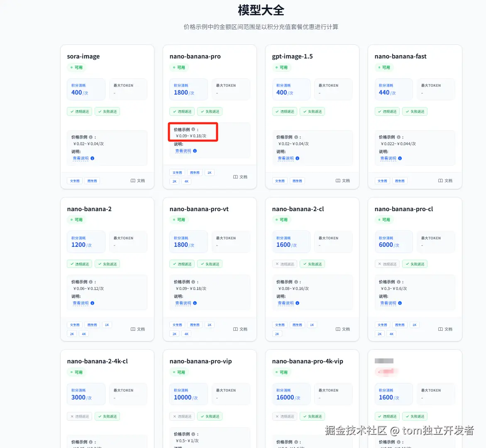Screen dimensions: 486x448
Task: Click 6000/次 points value on nano-banana-pro-cl
Action: pos(389,245)
